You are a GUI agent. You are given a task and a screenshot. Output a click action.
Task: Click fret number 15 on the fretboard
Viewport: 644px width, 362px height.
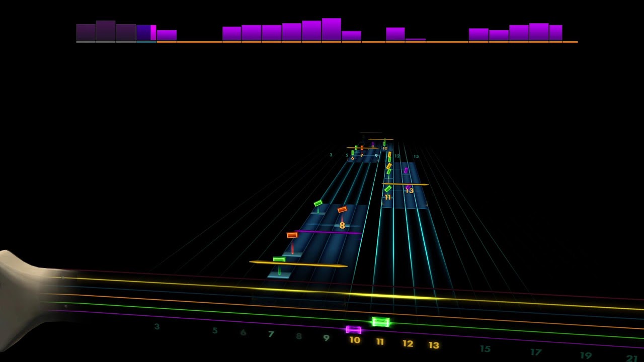point(485,349)
